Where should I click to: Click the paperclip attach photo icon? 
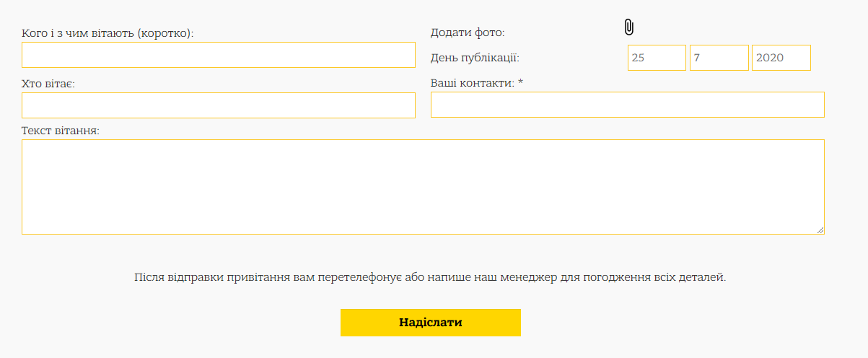click(x=628, y=27)
